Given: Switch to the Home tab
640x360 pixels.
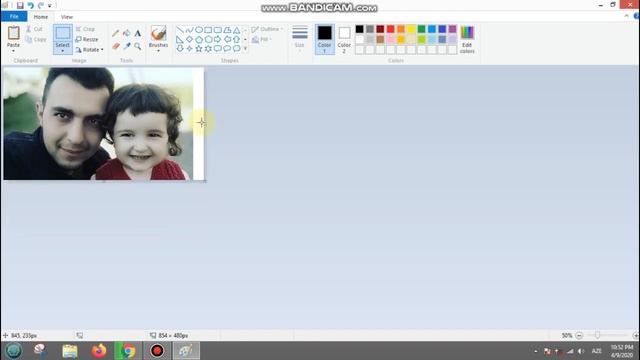Looking at the screenshot, I should coord(41,17).
